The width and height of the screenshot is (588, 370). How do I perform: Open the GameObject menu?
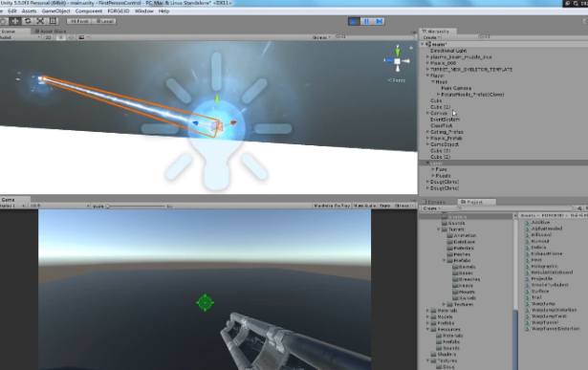pos(55,11)
